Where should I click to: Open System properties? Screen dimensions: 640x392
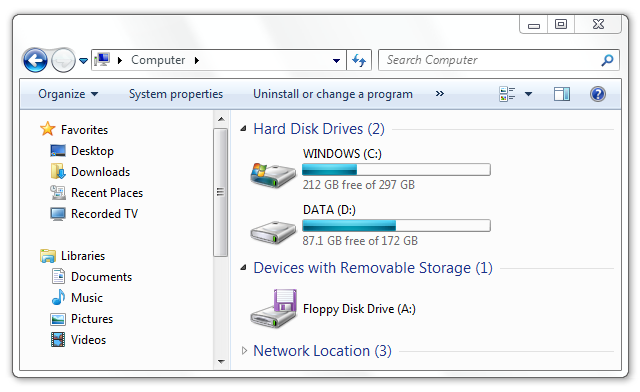[176, 94]
